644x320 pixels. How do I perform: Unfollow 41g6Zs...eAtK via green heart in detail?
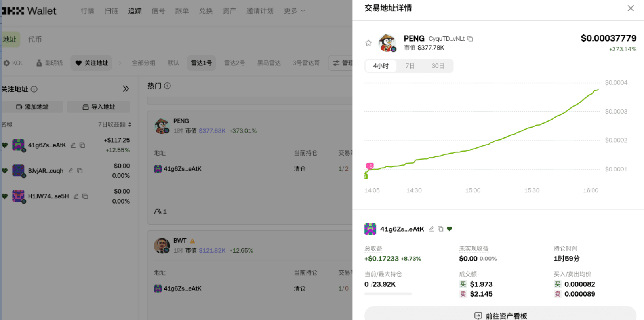[450, 229]
